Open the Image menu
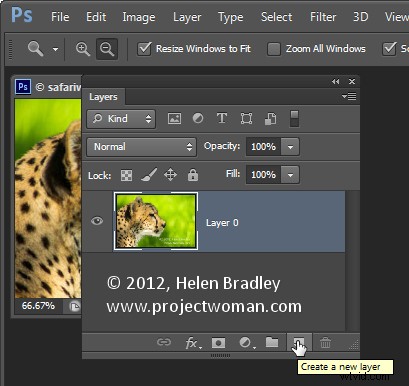The height and width of the screenshot is (386, 409). click(139, 17)
